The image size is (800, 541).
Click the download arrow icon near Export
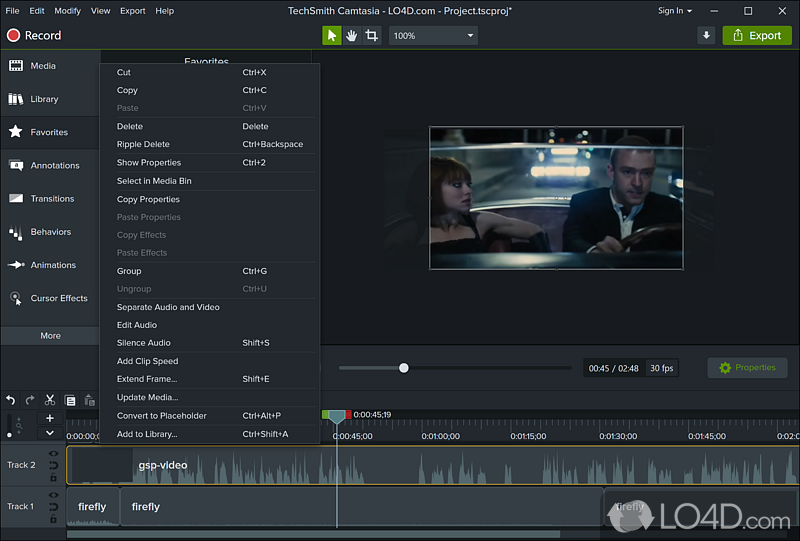(x=706, y=35)
